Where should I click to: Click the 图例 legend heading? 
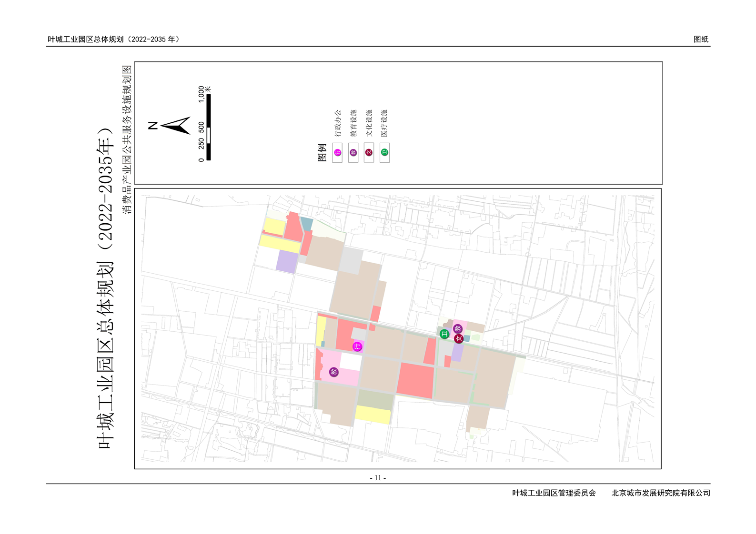(x=322, y=153)
